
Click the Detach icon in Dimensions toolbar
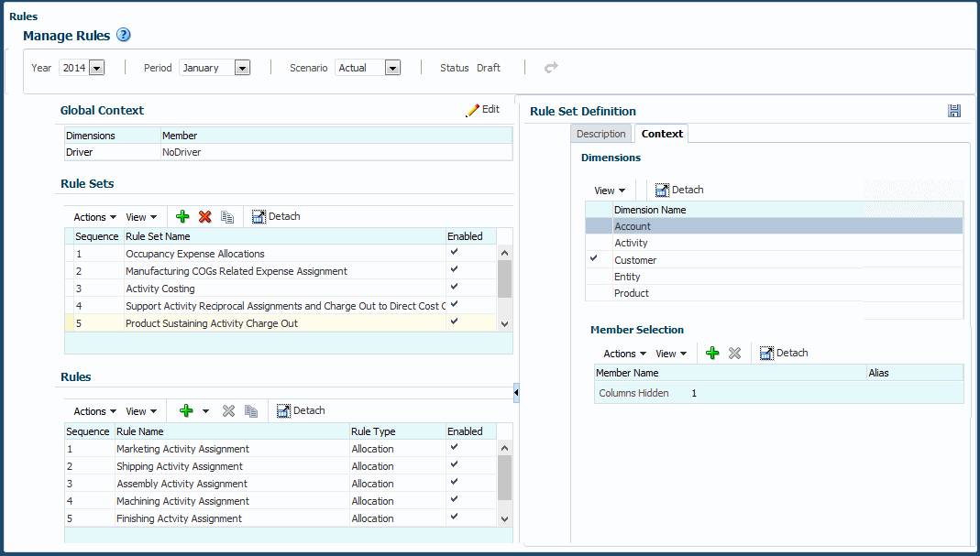pyautogui.click(x=662, y=190)
